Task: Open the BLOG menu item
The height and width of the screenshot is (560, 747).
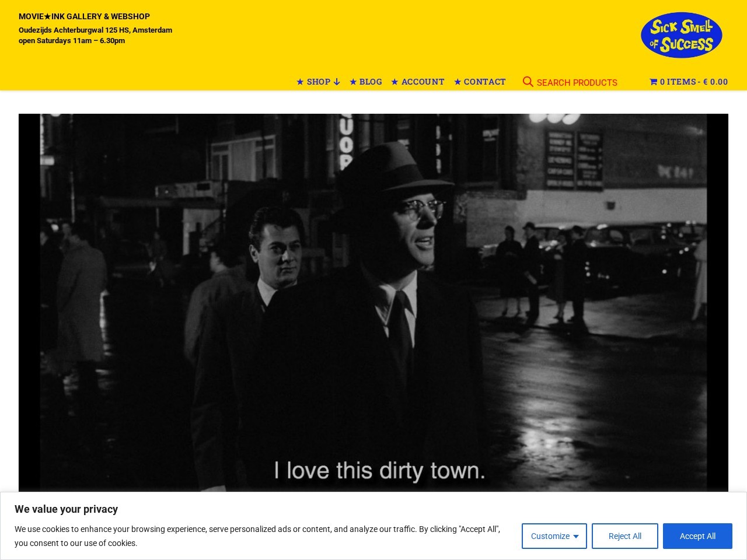Action: pyautogui.click(x=371, y=82)
